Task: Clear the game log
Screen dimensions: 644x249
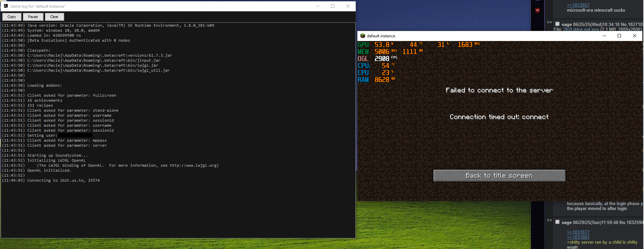Action: point(54,17)
